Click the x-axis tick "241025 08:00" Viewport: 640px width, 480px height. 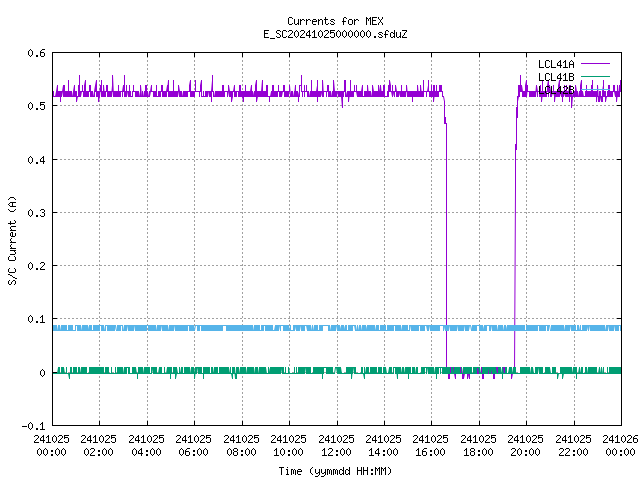[241, 446]
